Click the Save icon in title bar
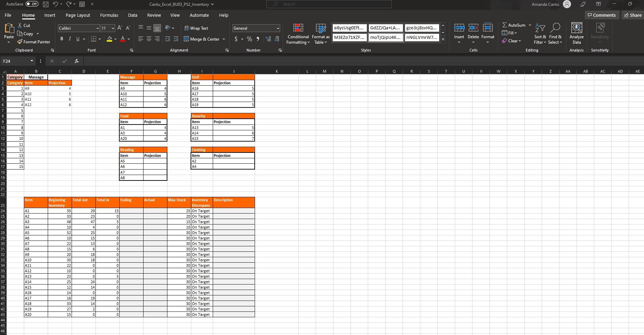 [x=46, y=4]
